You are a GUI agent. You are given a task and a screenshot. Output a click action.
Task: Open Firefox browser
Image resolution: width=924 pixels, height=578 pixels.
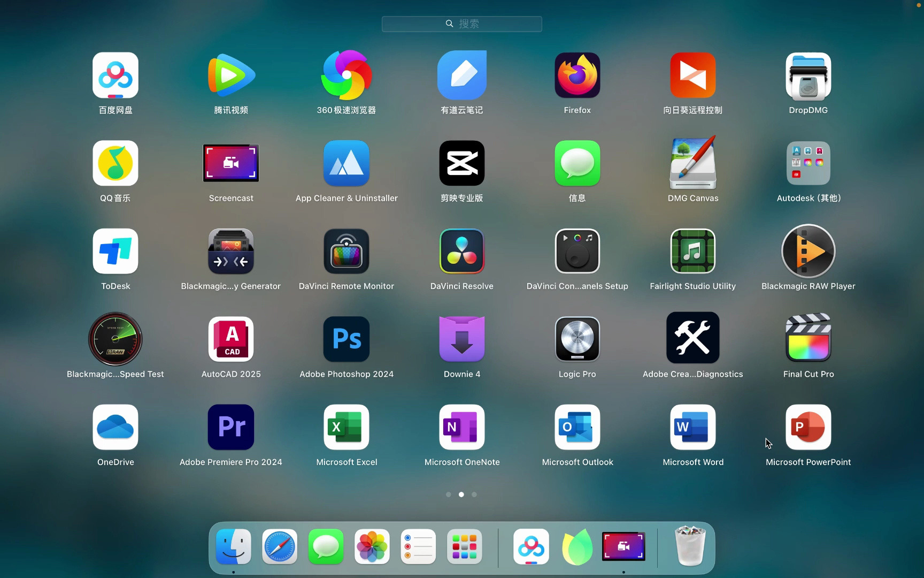pos(577,75)
